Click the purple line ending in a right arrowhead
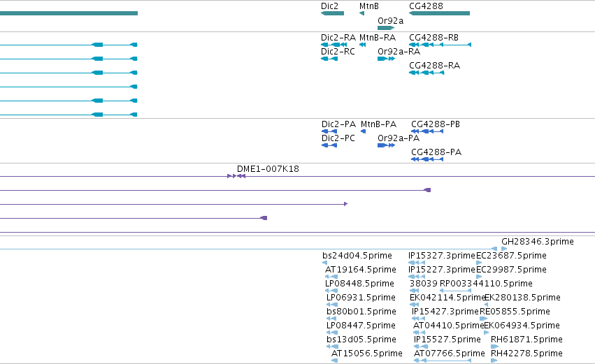 [x=174, y=204]
